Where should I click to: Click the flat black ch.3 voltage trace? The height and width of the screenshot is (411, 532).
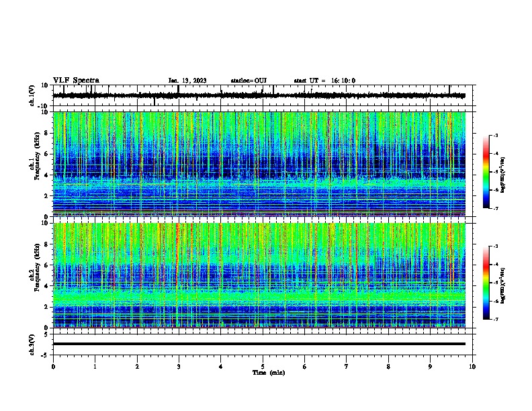259,344
